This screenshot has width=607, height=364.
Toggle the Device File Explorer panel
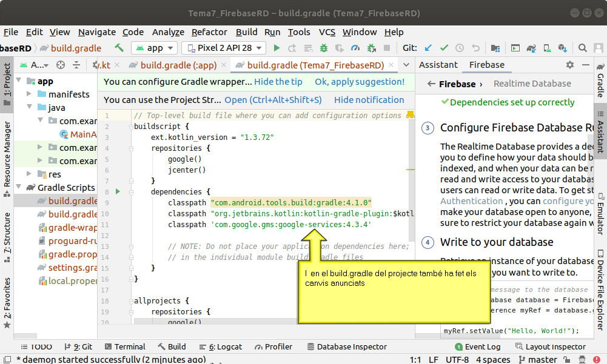(600, 290)
